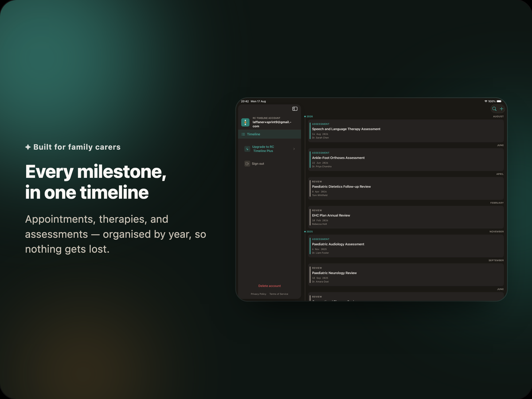Open the Ankle-Foot Orthoses Assessment card

click(406, 160)
